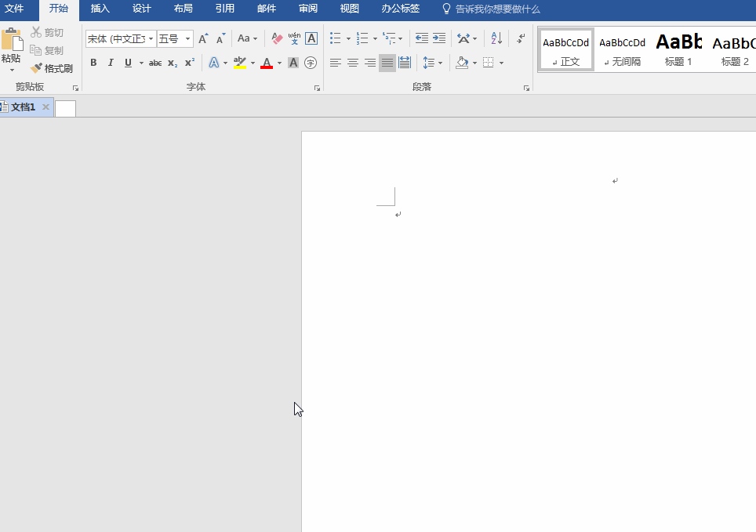Click the Sort (A-Z) icon
Viewport: 756px width, 532px height.
(x=496, y=38)
